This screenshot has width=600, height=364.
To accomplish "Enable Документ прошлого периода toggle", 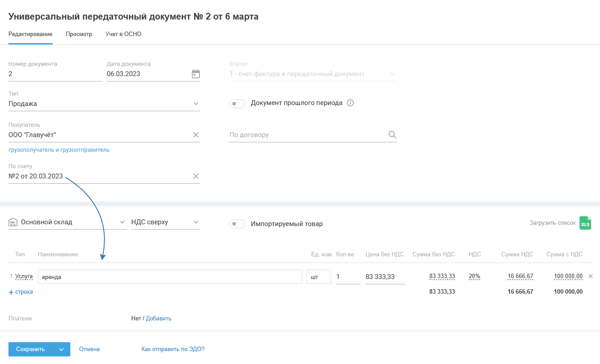I will (237, 104).
